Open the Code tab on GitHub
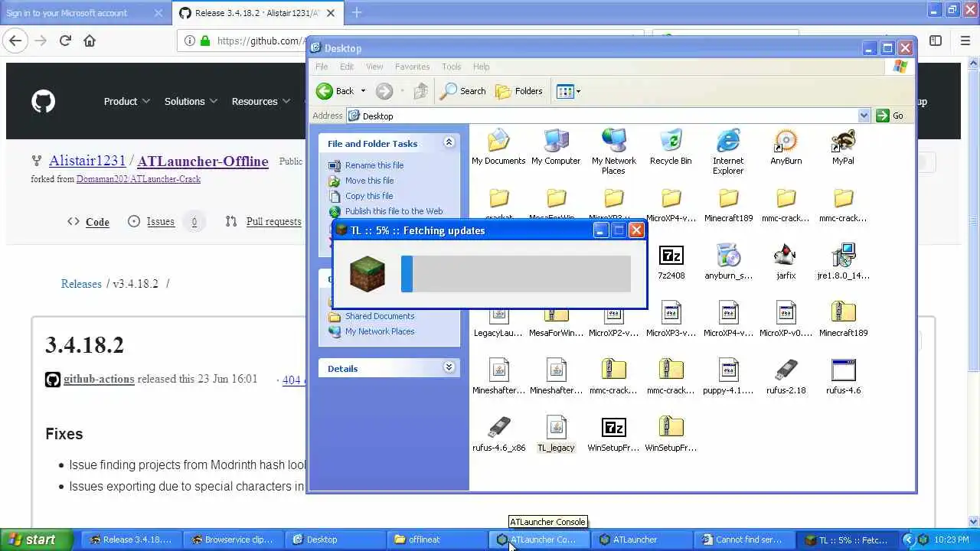980x551 pixels. 89,221
